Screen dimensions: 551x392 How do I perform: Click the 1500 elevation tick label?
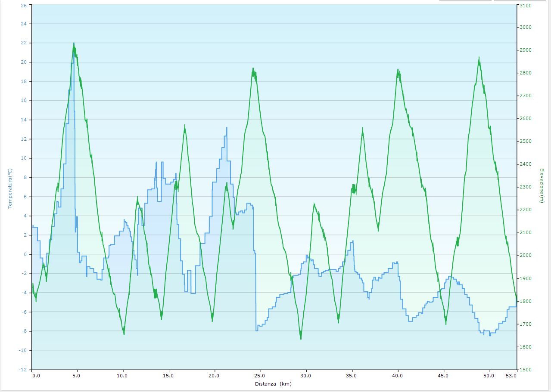526,370
